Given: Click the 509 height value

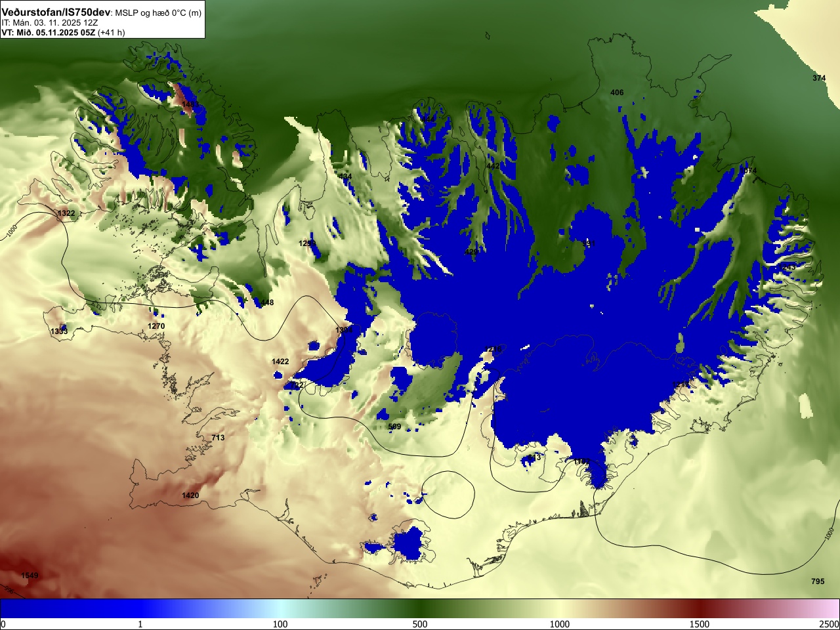Looking at the screenshot, I should (394, 427).
